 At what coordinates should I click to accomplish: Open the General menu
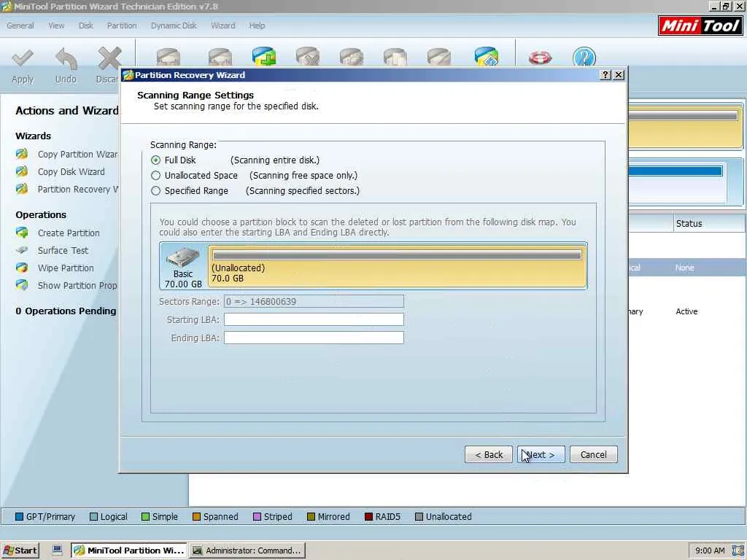20,26
